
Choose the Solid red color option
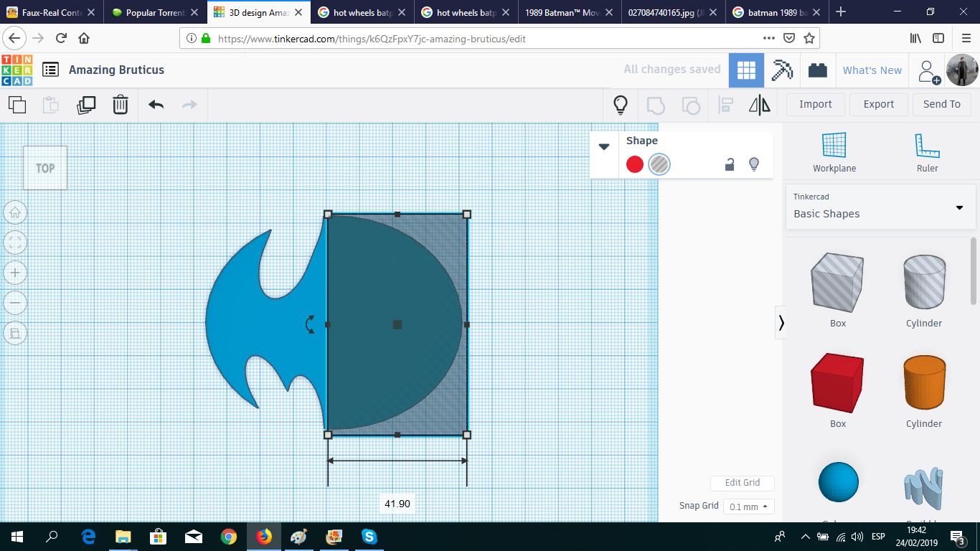[635, 164]
